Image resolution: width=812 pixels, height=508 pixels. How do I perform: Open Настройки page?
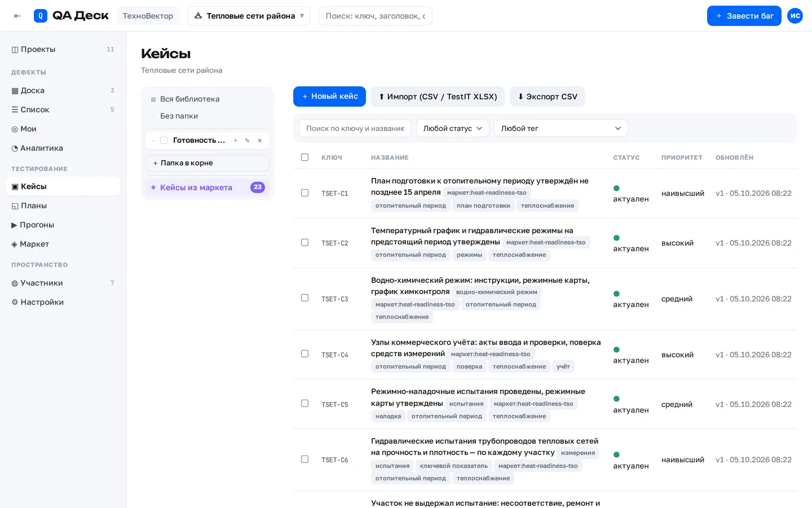(63, 302)
